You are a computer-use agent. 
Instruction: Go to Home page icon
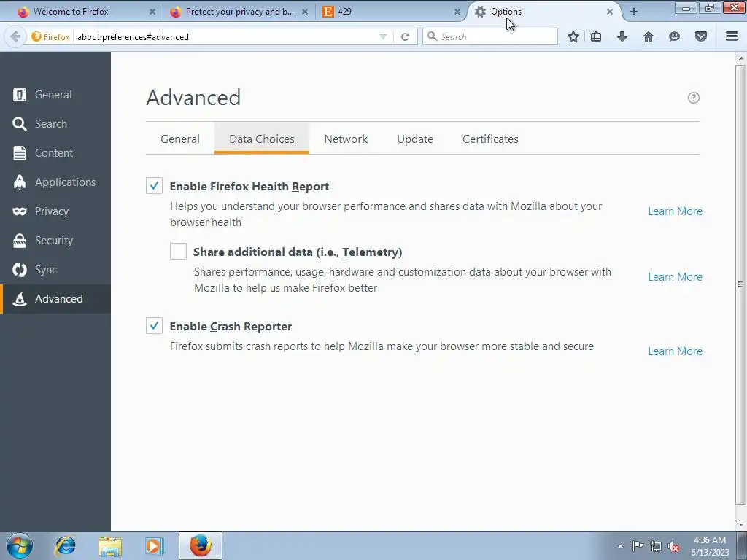coord(649,36)
